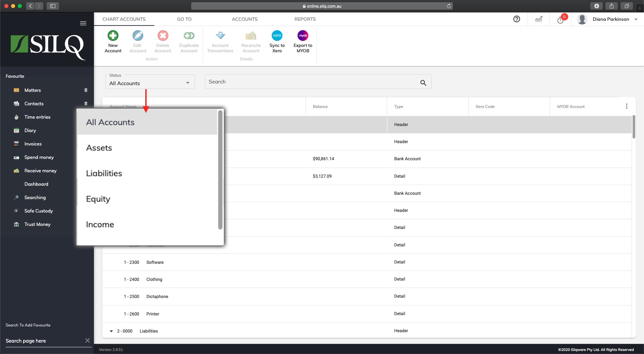Sort by Balance column header

coord(320,107)
